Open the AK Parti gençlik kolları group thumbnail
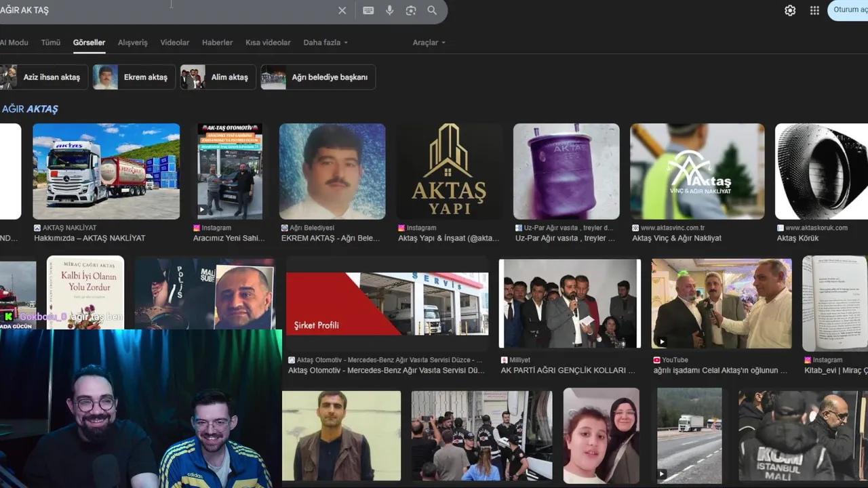Image resolution: width=868 pixels, height=488 pixels. point(570,304)
